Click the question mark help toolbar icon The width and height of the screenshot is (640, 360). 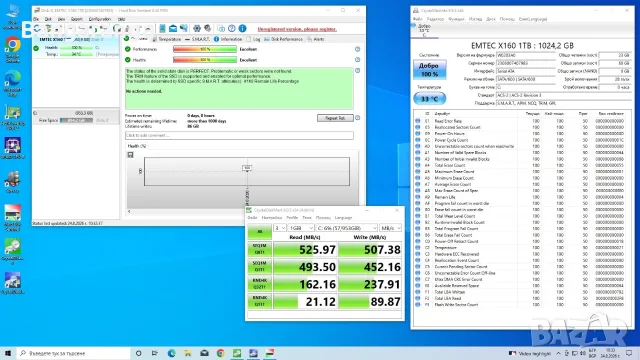231,28
